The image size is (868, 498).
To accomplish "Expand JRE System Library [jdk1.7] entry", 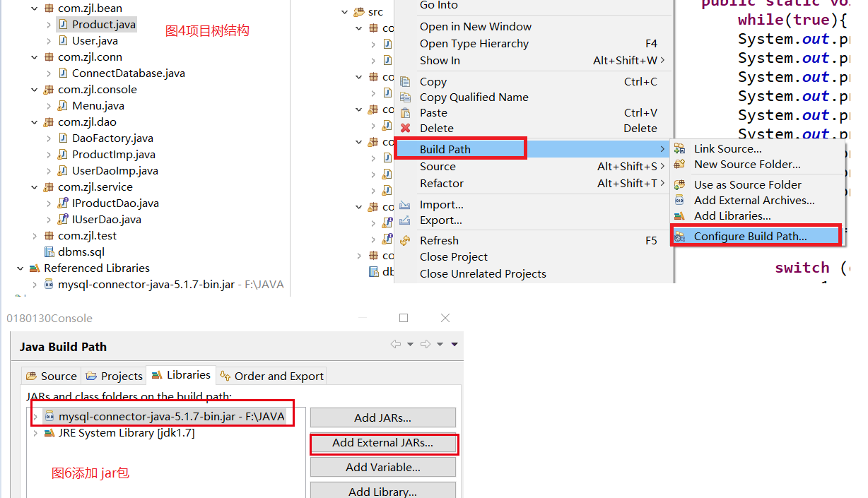I will pos(35,433).
